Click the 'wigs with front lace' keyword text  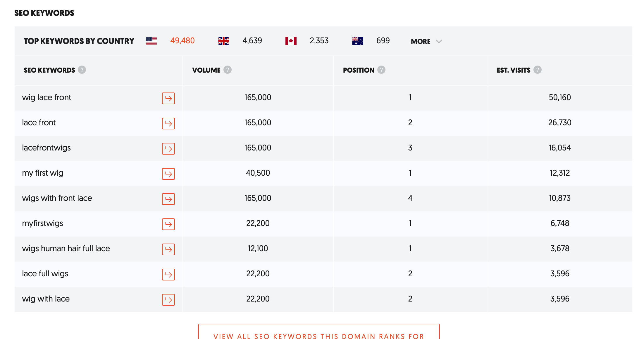57,198
